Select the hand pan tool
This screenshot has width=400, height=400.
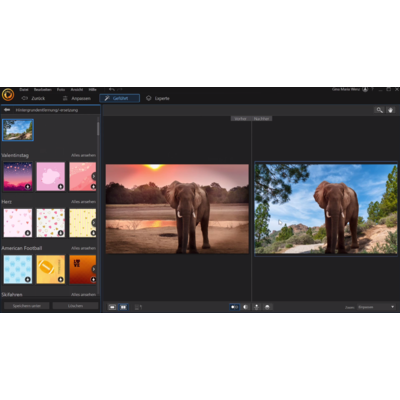tap(391, 110)
